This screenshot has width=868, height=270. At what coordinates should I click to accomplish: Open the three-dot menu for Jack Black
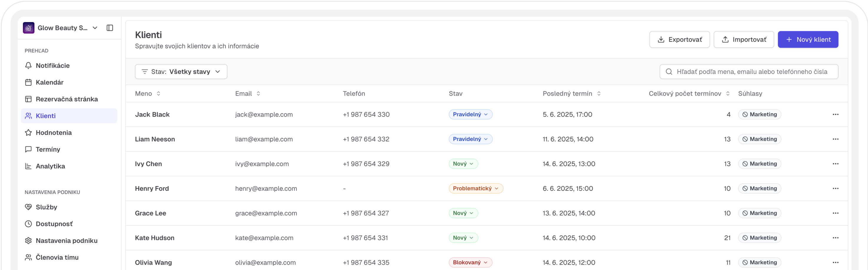835,114
